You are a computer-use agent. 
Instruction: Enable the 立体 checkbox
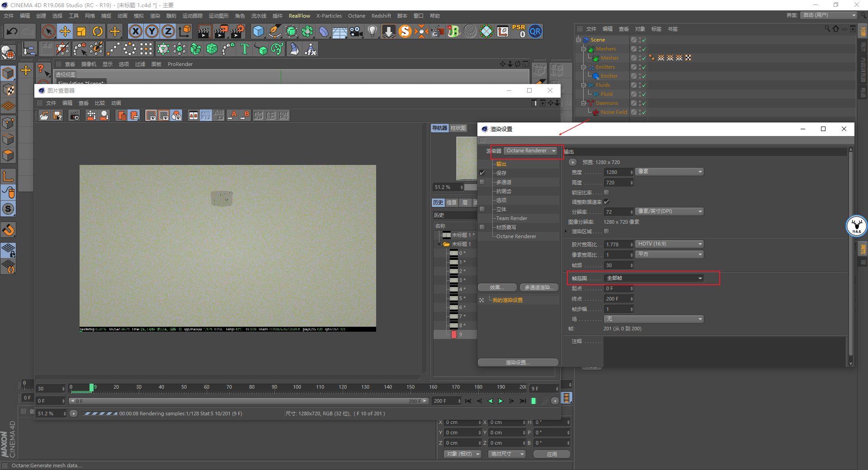pos(482,209)
